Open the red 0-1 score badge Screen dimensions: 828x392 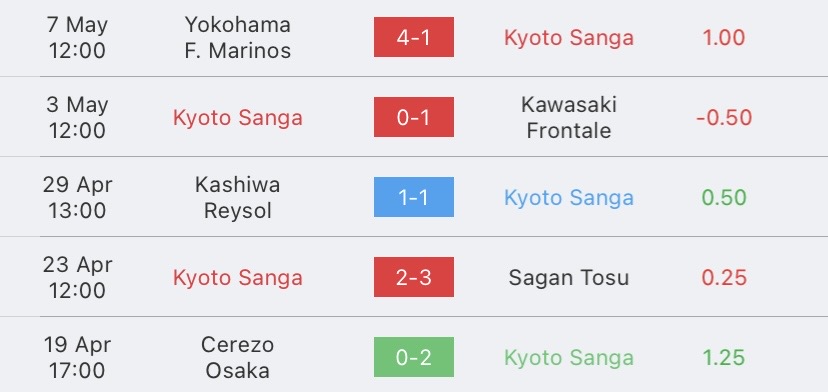tap(413, 117)
